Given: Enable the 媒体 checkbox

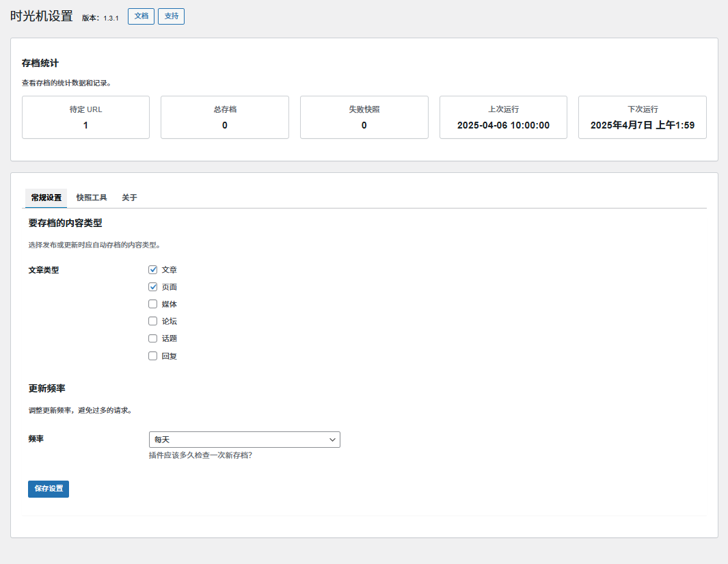Looking at the screenshot, I should (x=153, y=304).
